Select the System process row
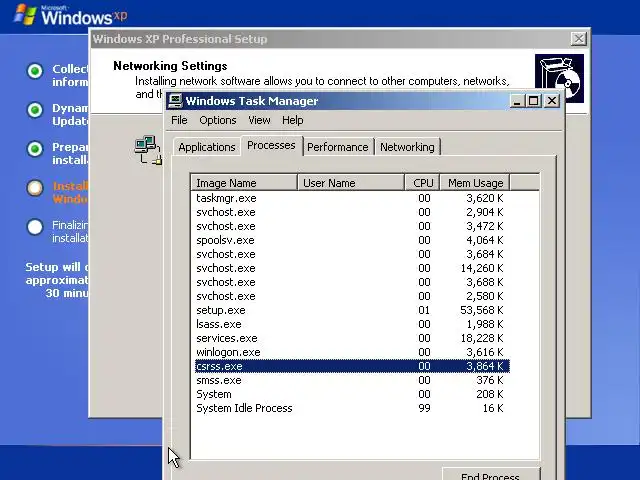The image size is (640, 480). tap(352, 394)
